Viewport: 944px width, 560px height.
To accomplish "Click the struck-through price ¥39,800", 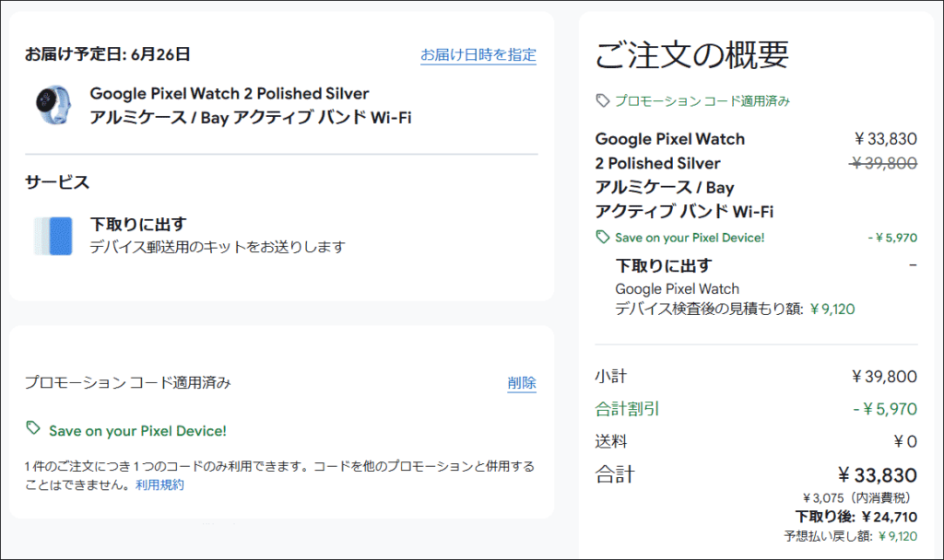I will click(884, 163).
